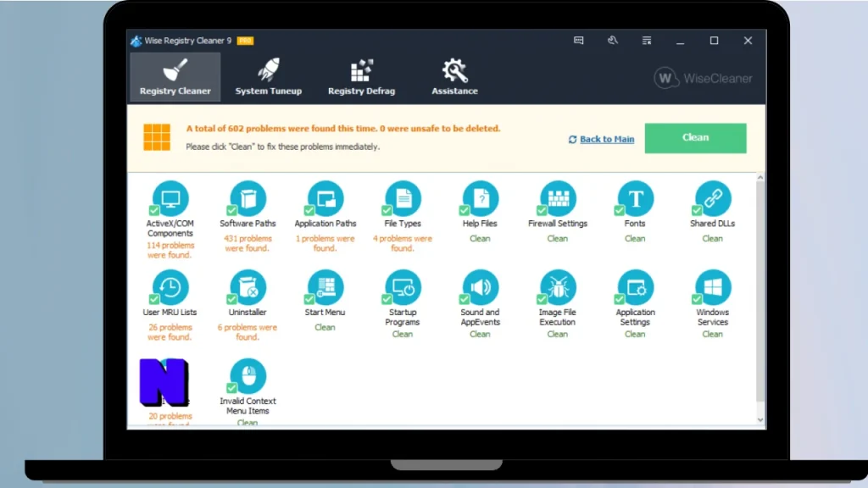Switch to the Assistance tab
The width and height of the screenshot is (868, 488).
[454, 77]
